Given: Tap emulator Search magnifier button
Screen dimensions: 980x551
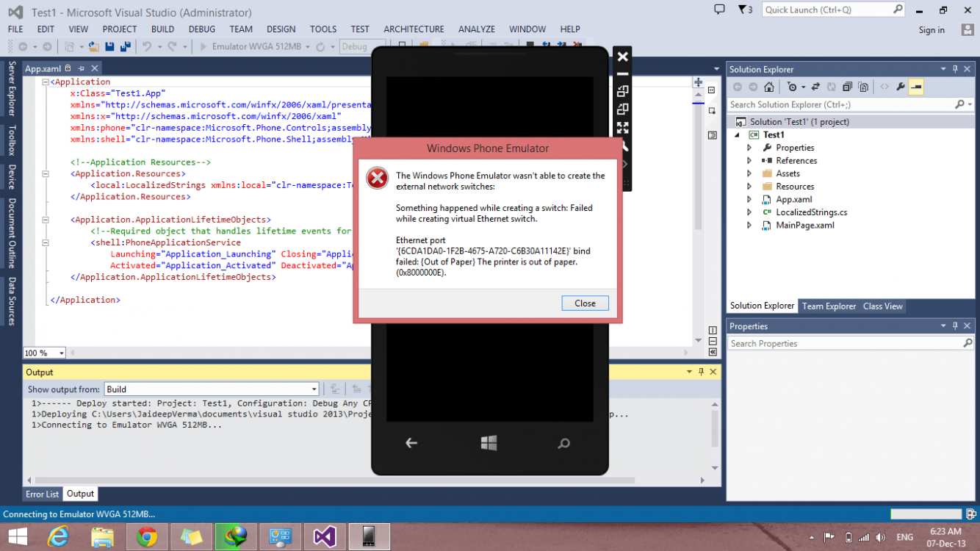Looking at the screenshot, I should click(563, 443).
